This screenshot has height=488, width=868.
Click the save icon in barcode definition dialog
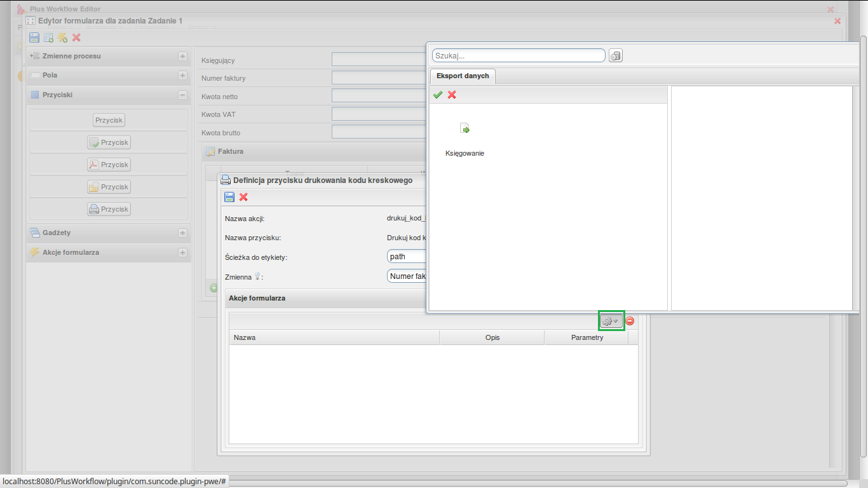[x=229, y=198]
